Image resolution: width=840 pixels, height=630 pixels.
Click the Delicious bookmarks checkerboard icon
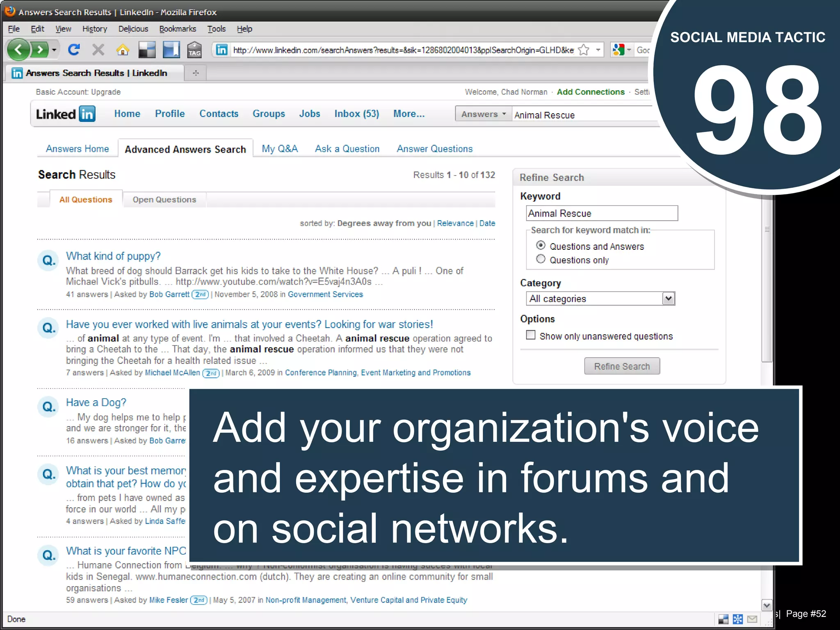point(147,50)
